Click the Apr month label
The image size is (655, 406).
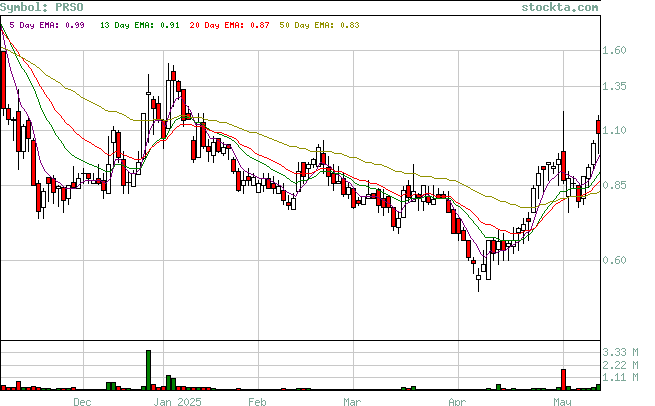(x=457, y=402)
